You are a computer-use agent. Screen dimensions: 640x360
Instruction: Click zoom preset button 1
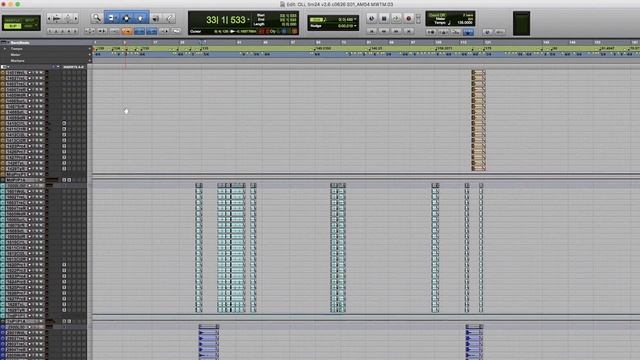[x=50, y=31]
